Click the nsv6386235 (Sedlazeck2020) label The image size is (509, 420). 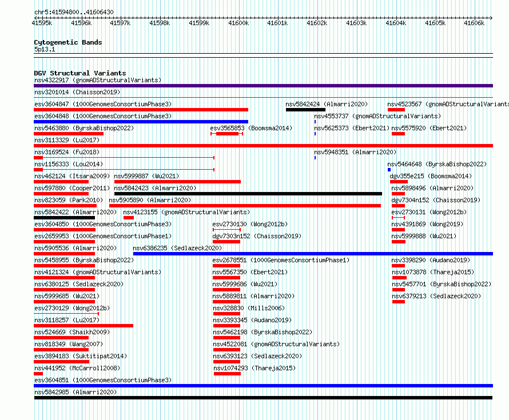[x=177, y=248]
